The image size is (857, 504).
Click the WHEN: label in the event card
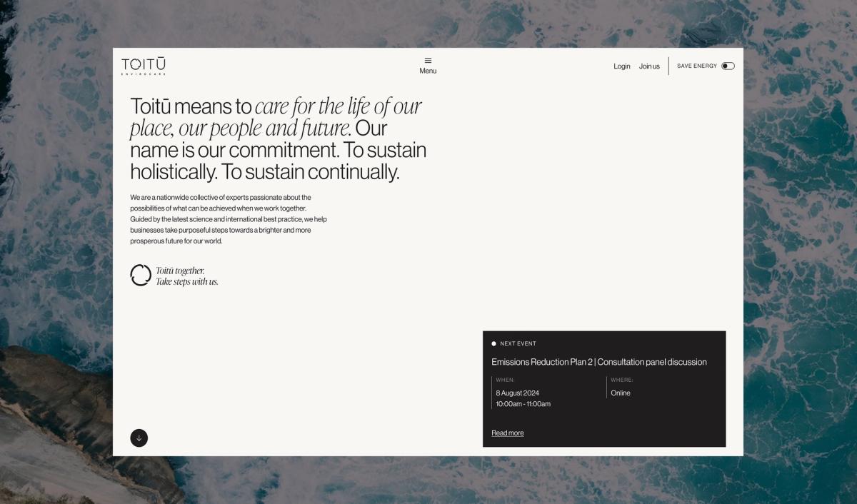pyautogui.click(x=506, y=380)
